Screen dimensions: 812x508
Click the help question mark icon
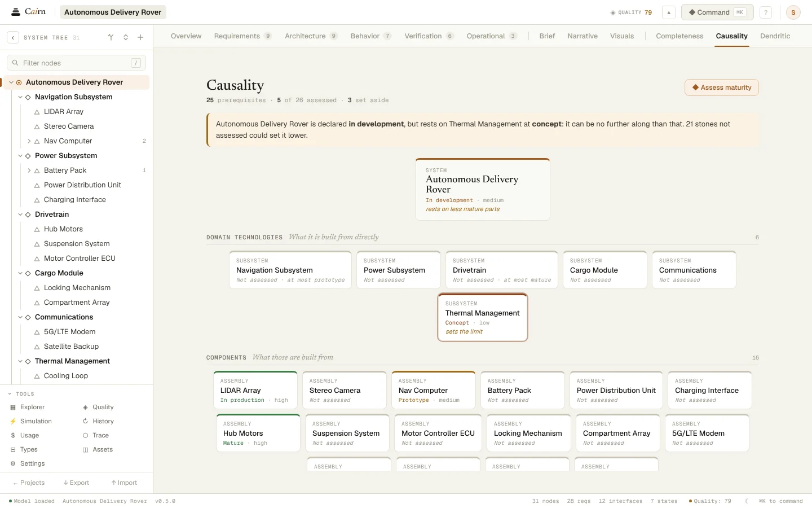click(766, 12)
